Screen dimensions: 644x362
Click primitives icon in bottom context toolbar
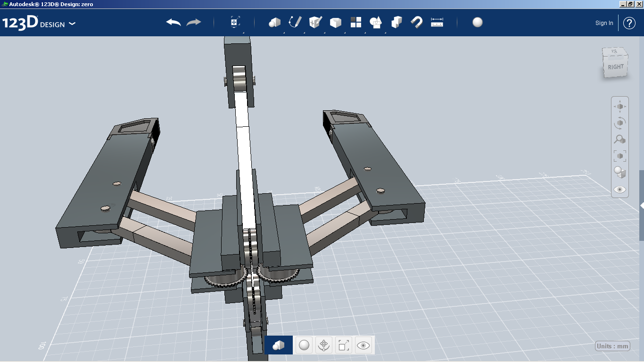click(279, 345)
